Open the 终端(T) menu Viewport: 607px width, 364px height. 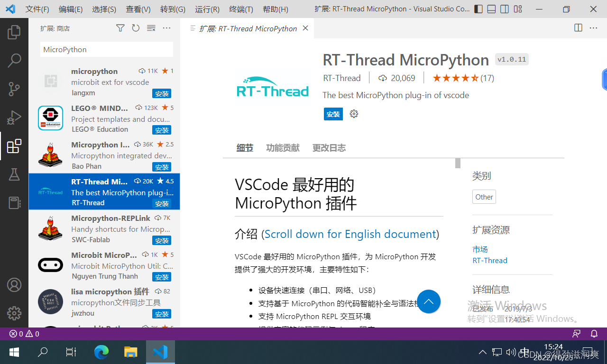[x=241, y=9]
